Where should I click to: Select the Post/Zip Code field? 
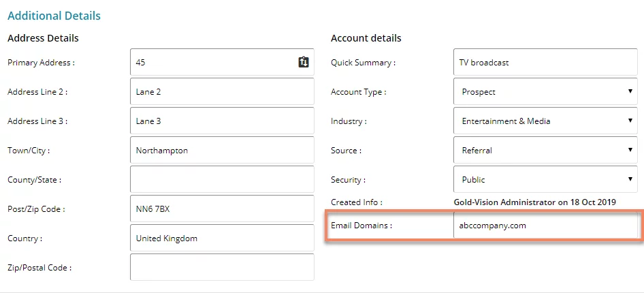(222, 209)
